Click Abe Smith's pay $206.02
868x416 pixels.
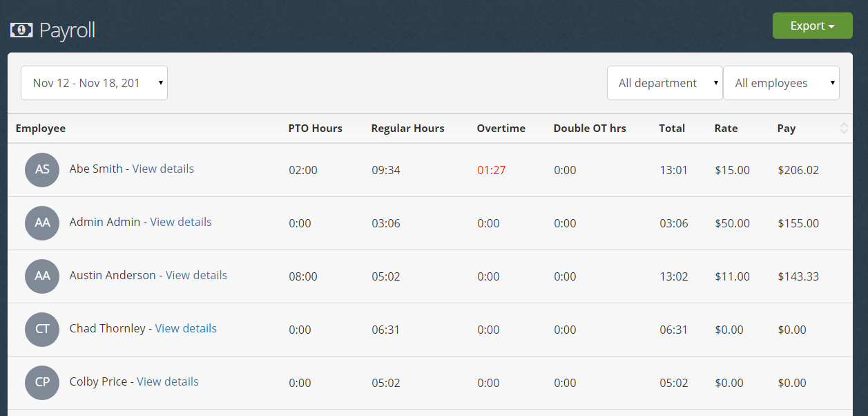tap(798, 170)
